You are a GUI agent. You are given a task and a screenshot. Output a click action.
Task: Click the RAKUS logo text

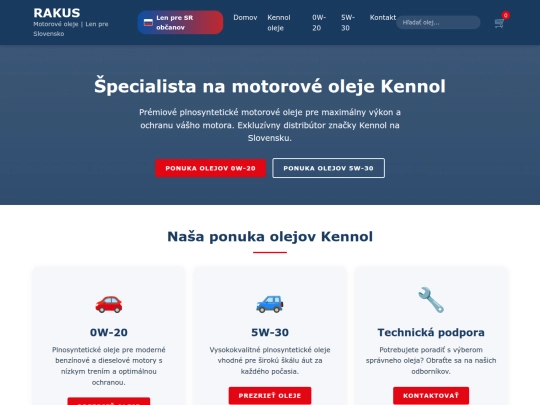[57, 13]
